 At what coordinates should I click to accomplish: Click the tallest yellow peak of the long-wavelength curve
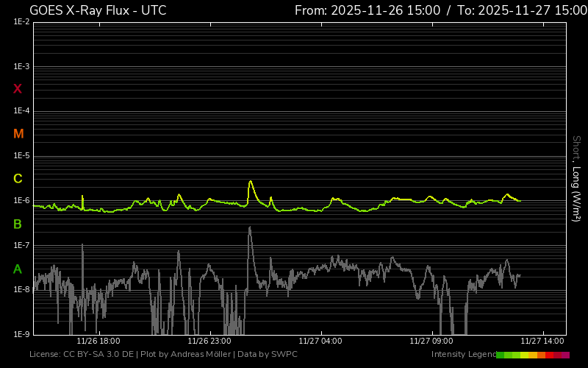[251, 182]
